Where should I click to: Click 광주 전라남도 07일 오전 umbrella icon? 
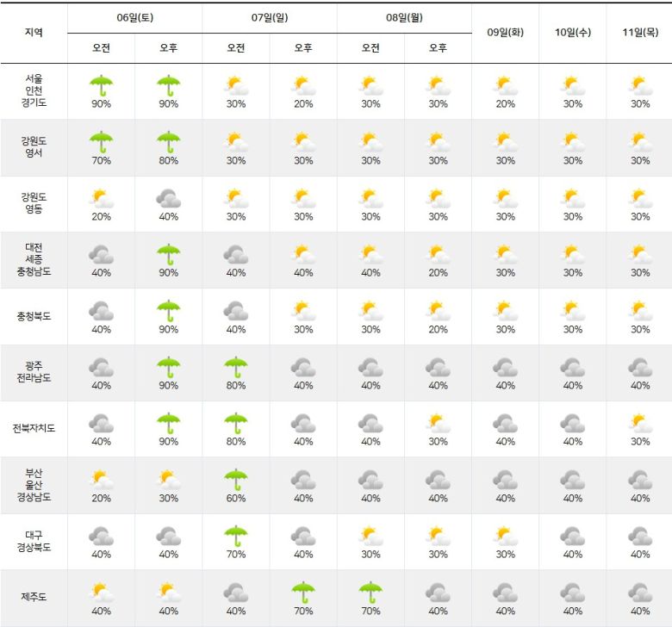(236, 367)
